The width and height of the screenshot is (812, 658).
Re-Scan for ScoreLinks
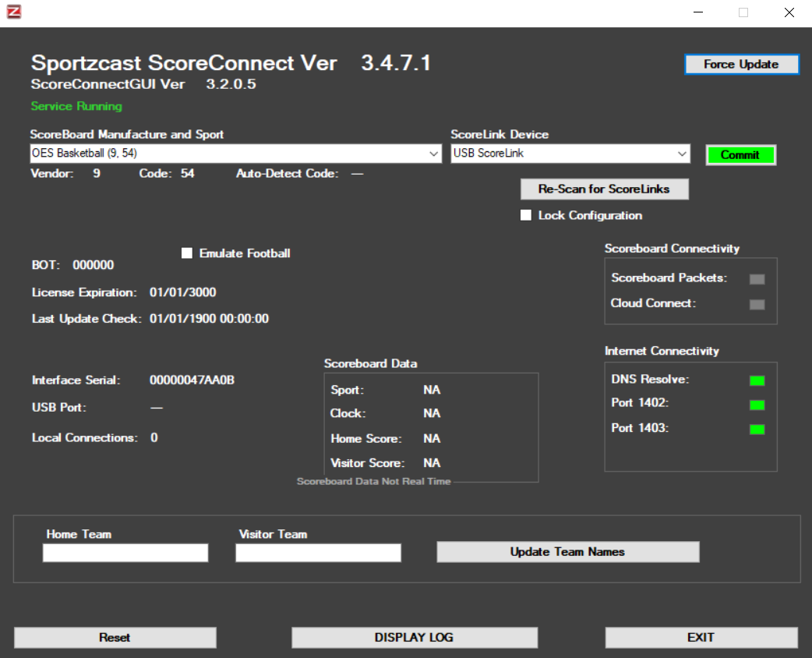[x=605, y=189]
